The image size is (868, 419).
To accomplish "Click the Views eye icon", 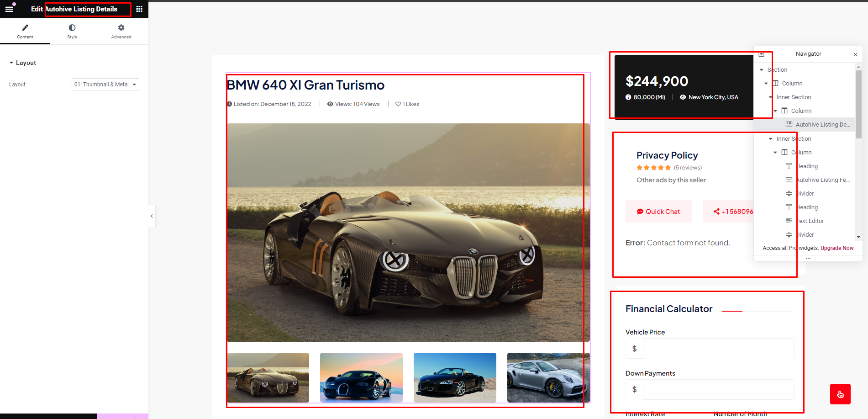I will [330, 104].
